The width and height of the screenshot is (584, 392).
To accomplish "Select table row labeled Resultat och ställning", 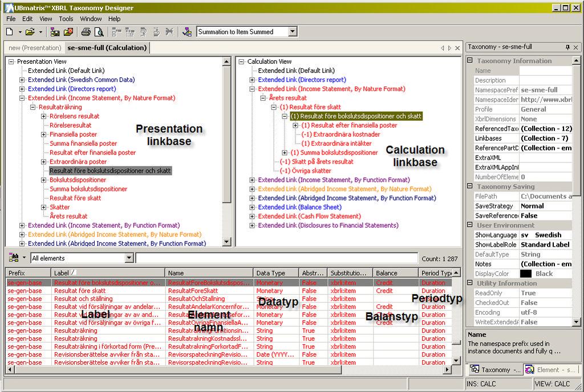I will pyautogui.click(x=229, y=299).
